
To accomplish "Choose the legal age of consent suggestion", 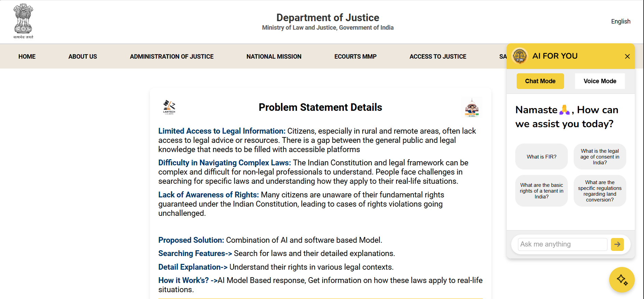I will 600,157.
